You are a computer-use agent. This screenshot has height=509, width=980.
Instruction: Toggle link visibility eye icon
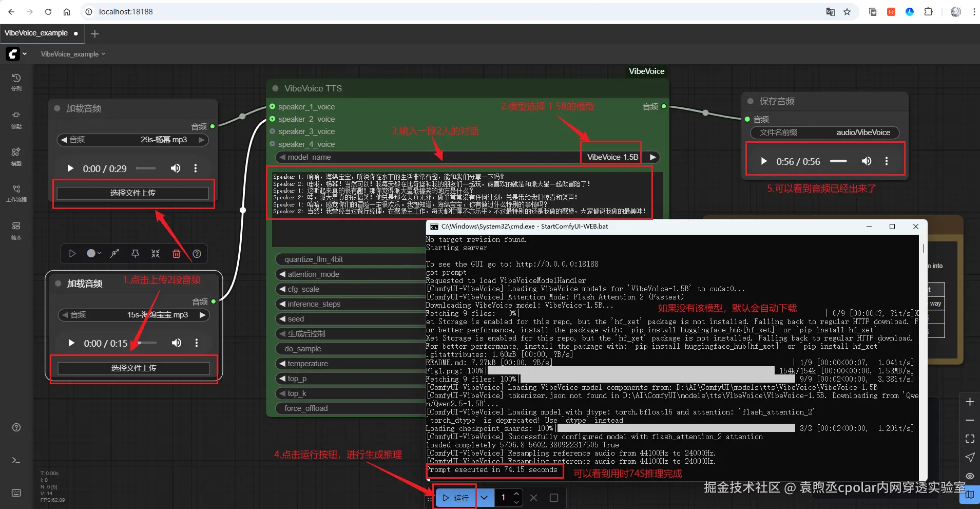click(x=970, y=476)
